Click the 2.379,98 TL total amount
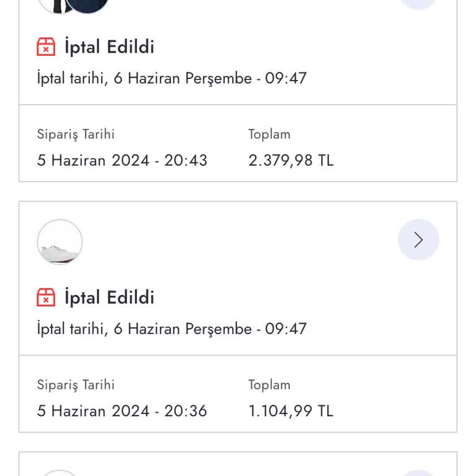This screenshot has height=476, width=476. 291,161
